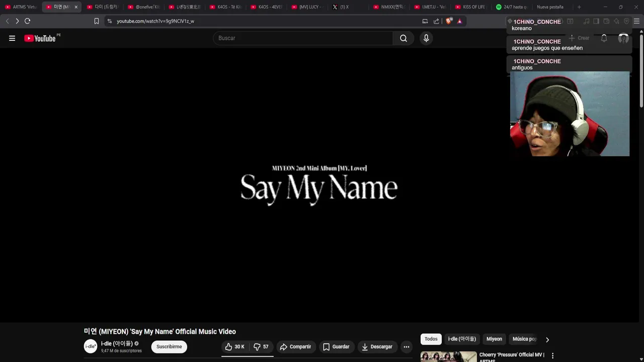Open the account avatar menu
The height and width of the screenshot is (362, 644).
tap(623, 38)
